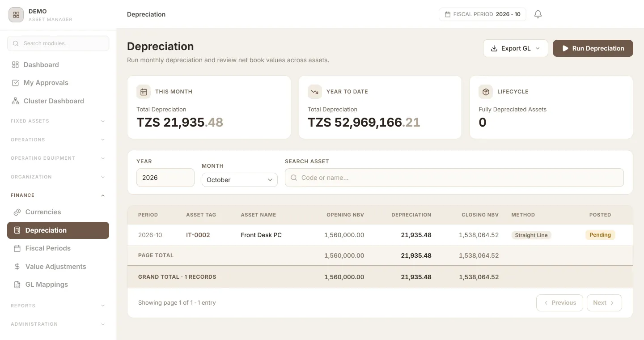Go to Fiscal Periods
This screenshot has height=340, width=644.
(58, 248)
